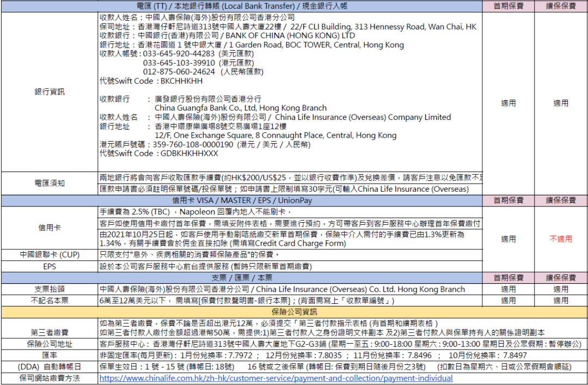
Task: Click the 支票抬頭 cell
Action: tap(50, 289)
